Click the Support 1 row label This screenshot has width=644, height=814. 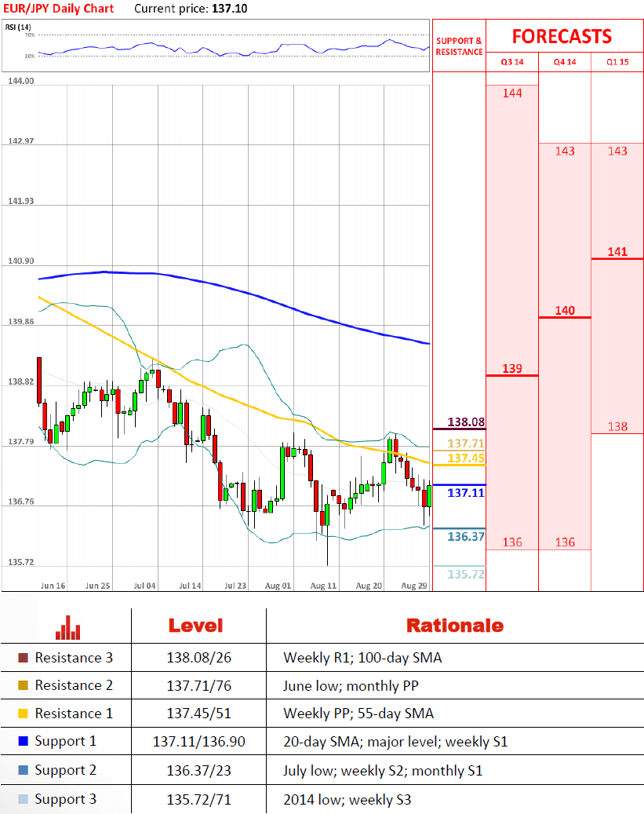(x=65, y=741)
